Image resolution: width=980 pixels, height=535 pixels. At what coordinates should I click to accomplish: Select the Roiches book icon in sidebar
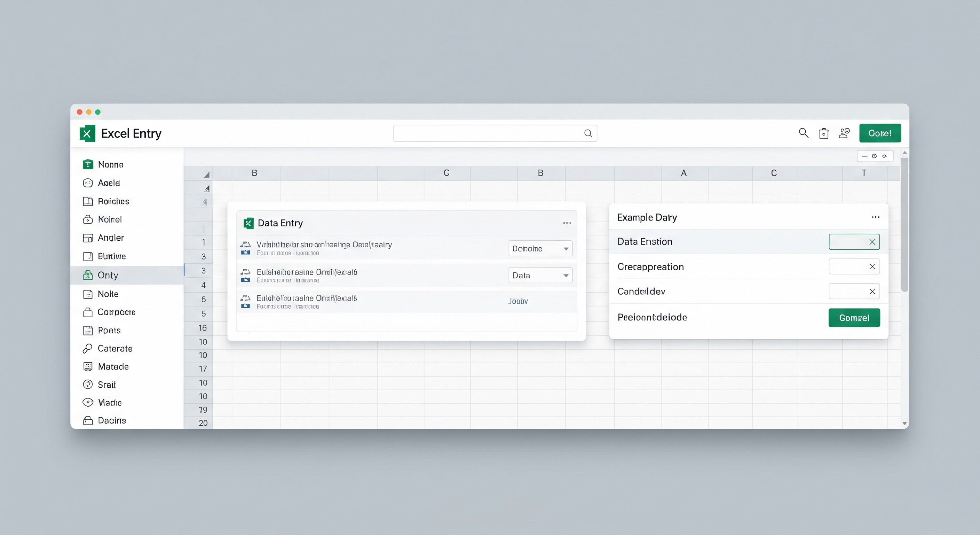[x=88, y=201]
